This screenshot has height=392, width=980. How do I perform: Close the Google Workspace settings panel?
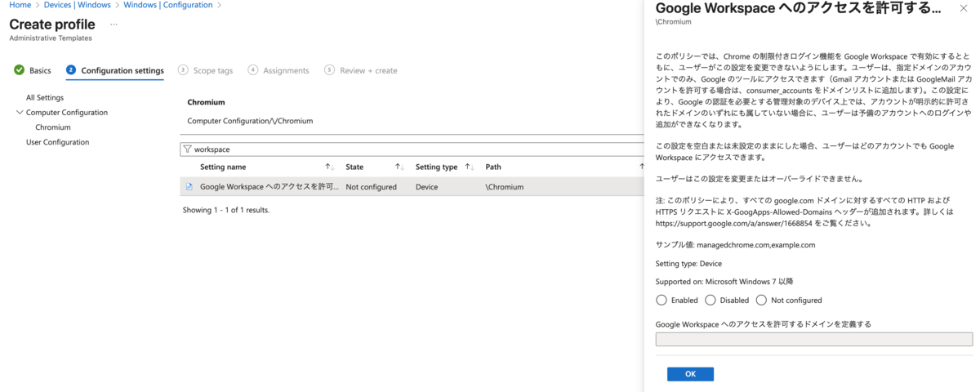(964, 7)
